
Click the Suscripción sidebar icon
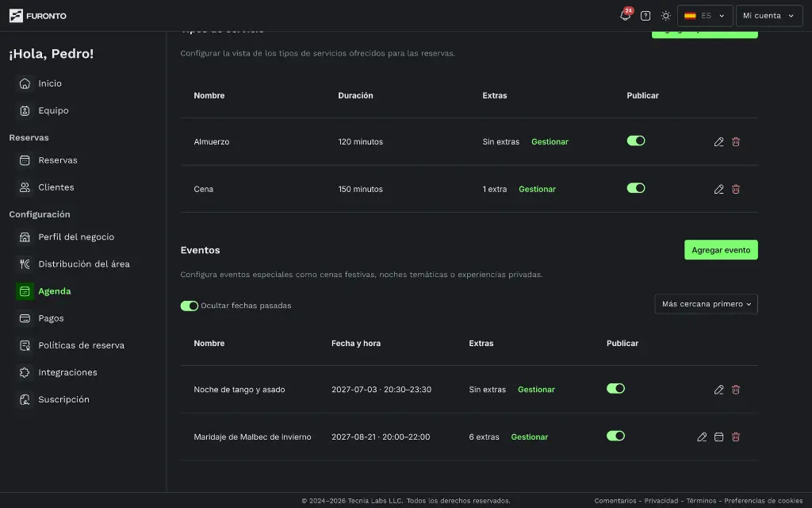pos(25,399)
